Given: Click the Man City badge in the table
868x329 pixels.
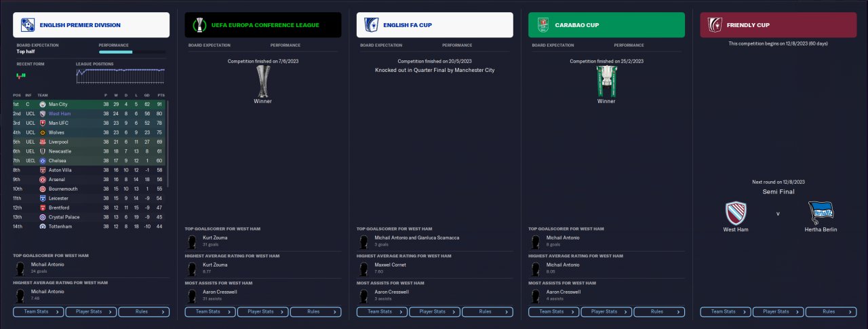Looking at the screenshot, I should pyautogui.click(x=43, y=104).
